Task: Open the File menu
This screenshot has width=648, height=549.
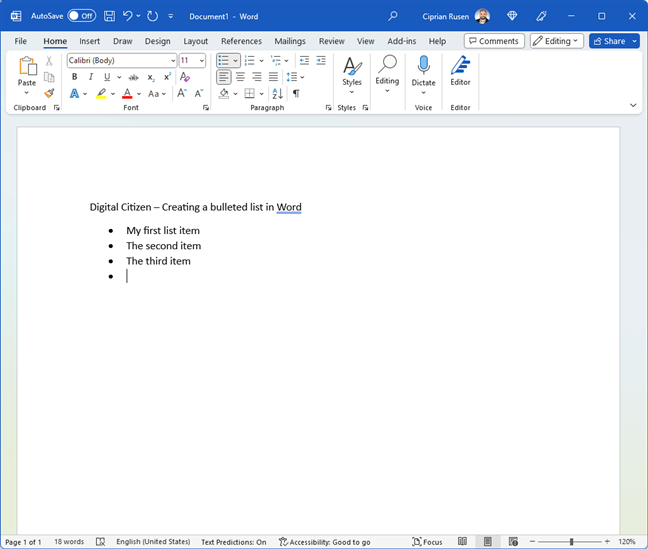Action: (x=20, y=41)
